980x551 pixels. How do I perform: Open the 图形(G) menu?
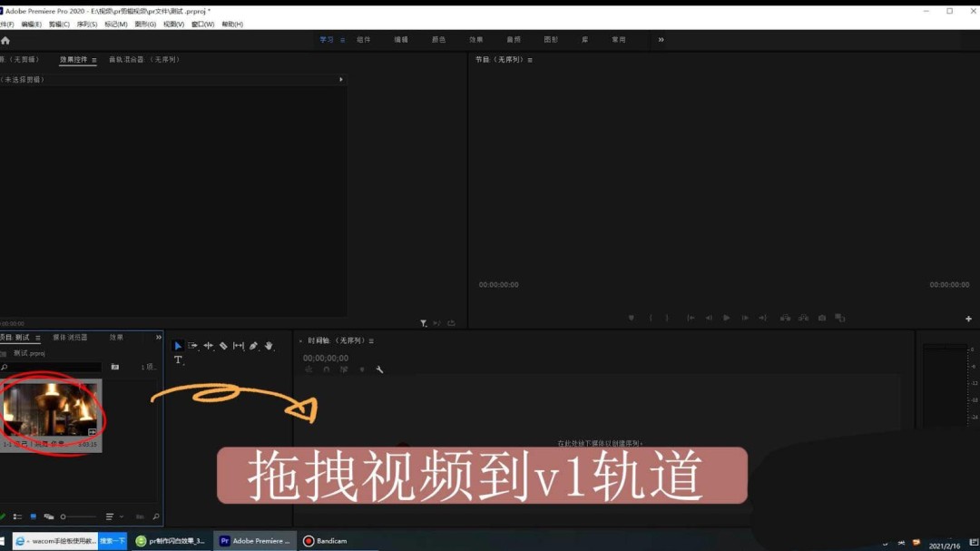[x=145, y=25]
